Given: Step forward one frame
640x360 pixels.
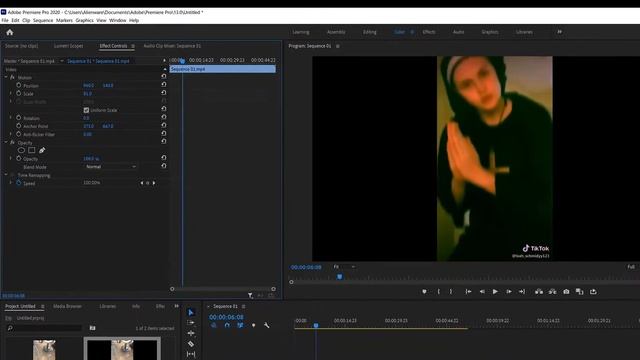Looking at the screenshot, I should click(x=509, y=291).
